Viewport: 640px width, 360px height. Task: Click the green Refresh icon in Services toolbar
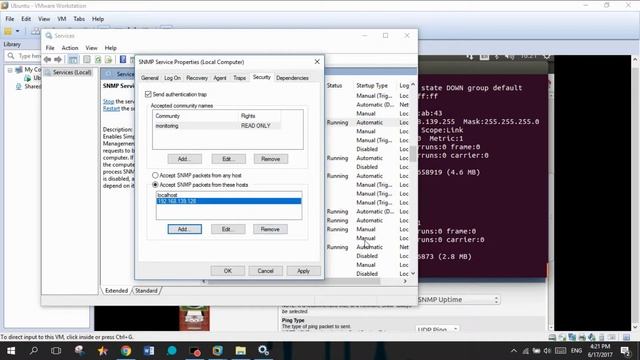(98, 60)
